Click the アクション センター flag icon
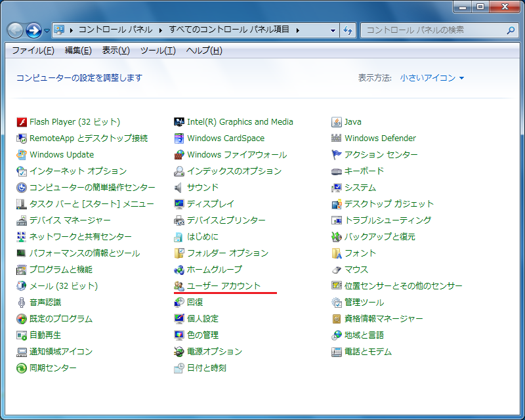 (337, 155)
